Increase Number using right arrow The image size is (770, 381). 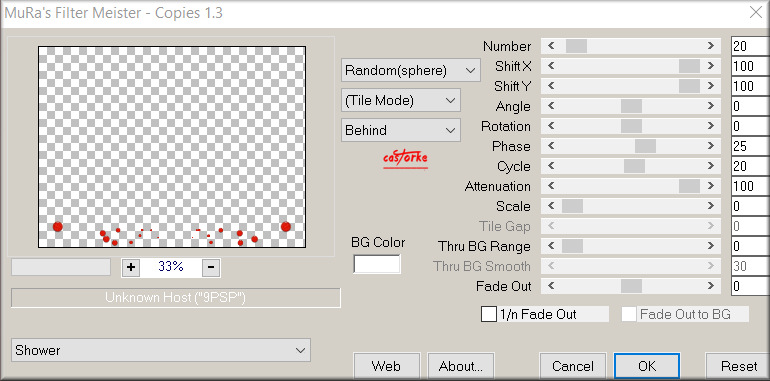click(x=711, y=46)
